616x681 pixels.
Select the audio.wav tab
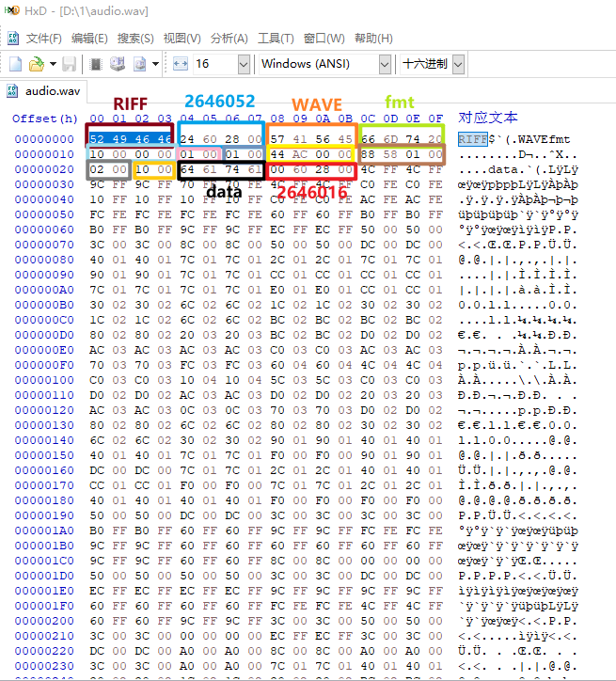(x=43, y=91)
